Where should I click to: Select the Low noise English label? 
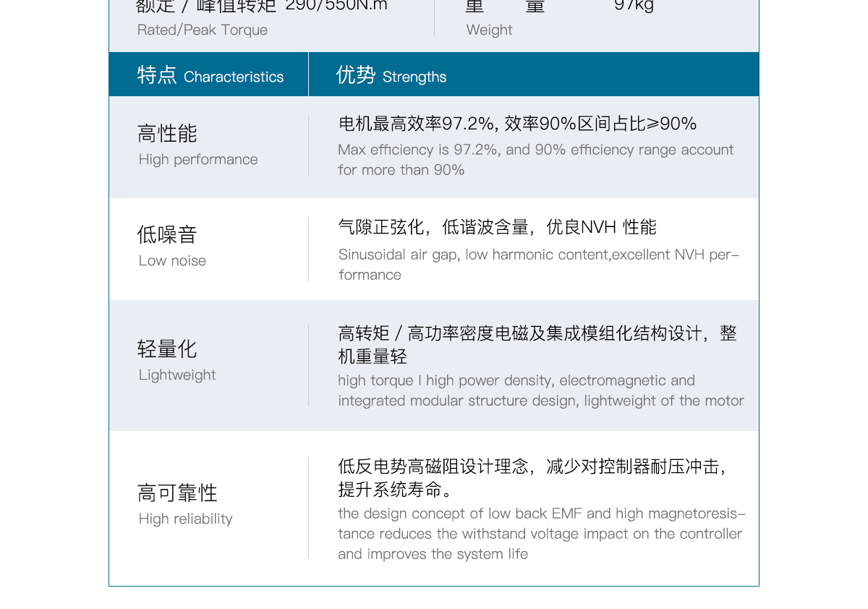(x=172, y=260)
